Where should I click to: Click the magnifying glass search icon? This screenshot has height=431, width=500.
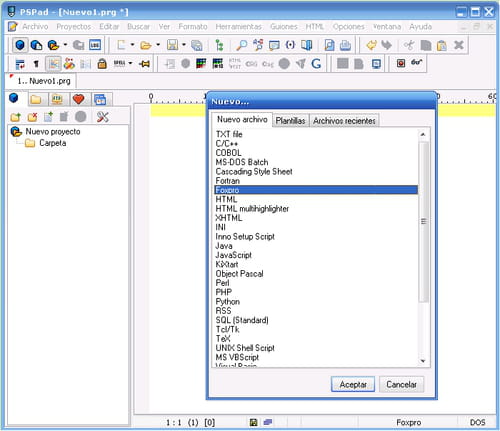pos(241,45)
